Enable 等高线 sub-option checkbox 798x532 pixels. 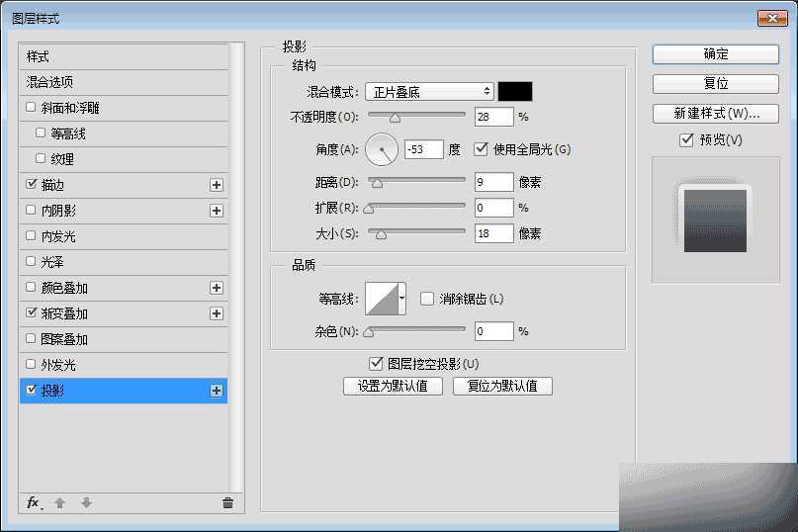pos(41,133)
